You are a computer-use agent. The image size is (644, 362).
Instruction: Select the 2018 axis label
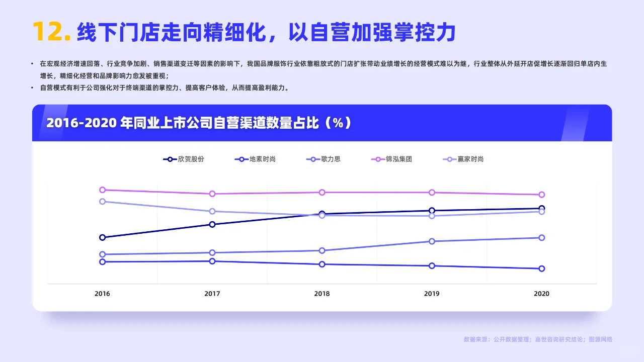pyautogui.click(x=322, y=294)
